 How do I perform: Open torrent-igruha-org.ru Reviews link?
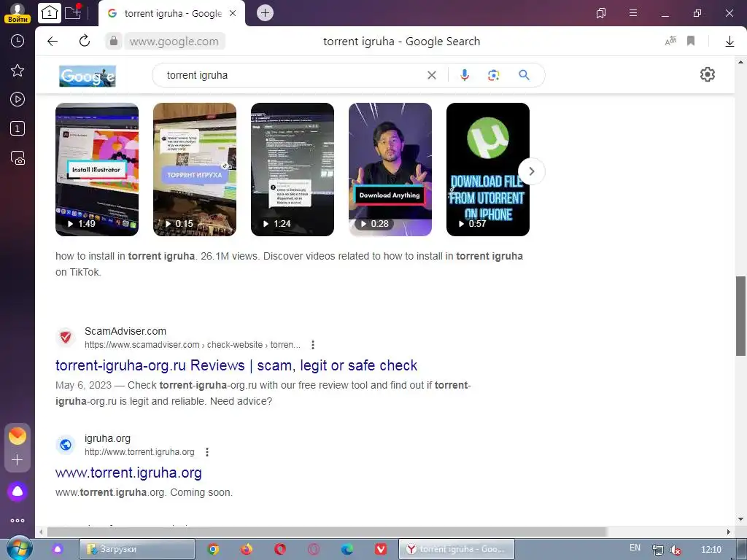pyautogui.click(x=236, y=365)
